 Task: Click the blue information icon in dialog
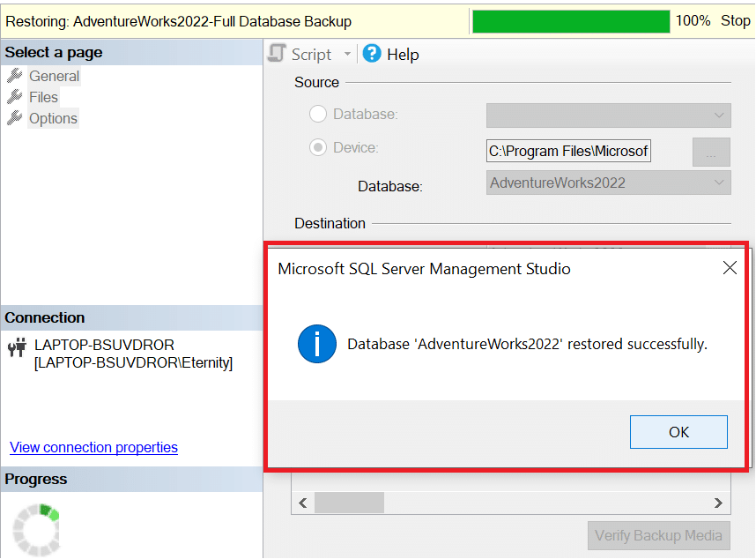[x=317, y=343]
